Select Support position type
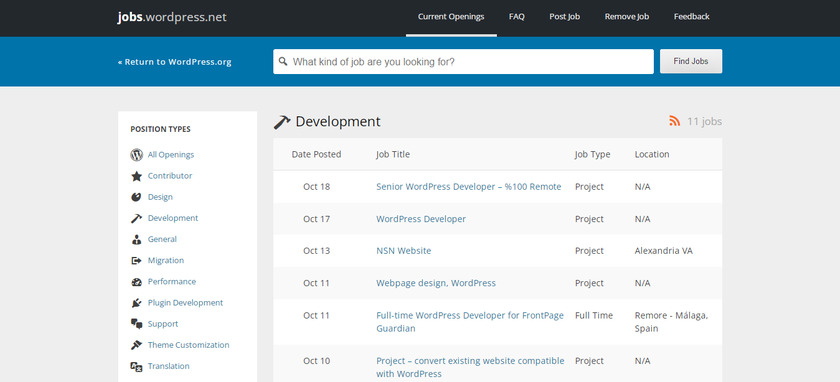This screenshot has height=382, width=840. (163, 324)
